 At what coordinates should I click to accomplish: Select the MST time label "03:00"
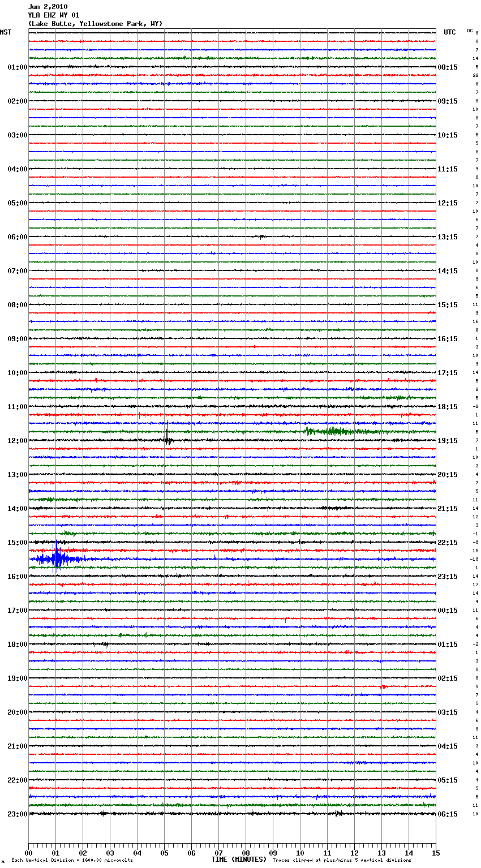[17, 135]
